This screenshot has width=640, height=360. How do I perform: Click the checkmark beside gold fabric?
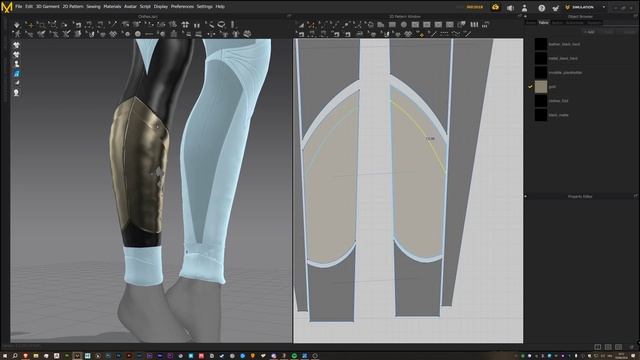point(530,87)
